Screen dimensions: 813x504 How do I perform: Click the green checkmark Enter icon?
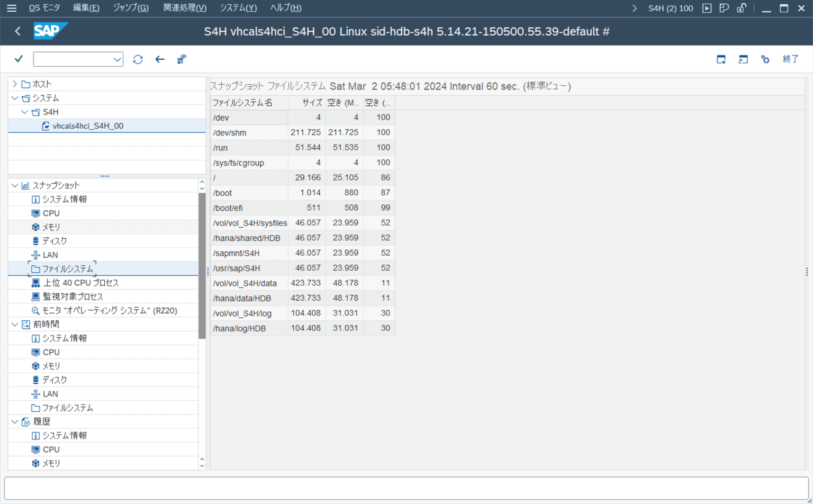tap(19, 59)
